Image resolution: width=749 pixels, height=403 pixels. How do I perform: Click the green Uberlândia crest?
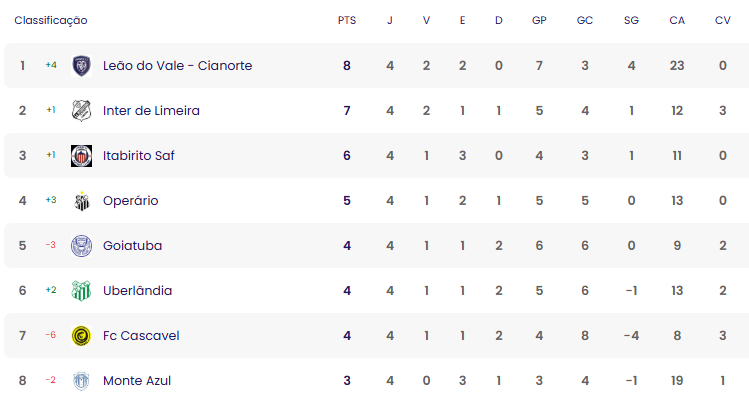81,291
